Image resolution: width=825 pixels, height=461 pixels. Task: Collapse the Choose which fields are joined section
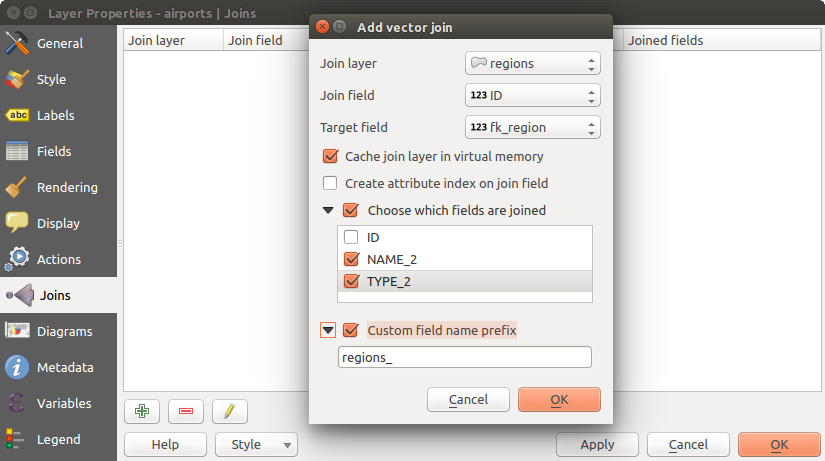(328, 211)
